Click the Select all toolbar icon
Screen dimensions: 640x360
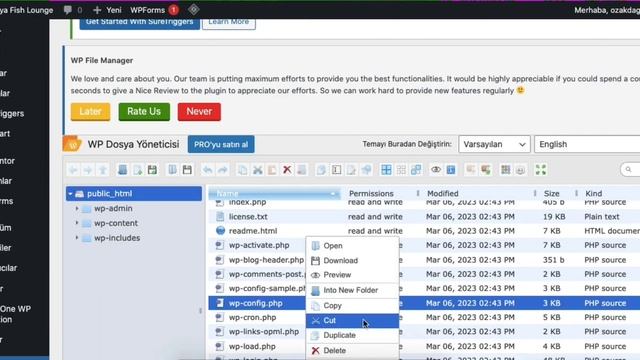click(386, 170)
